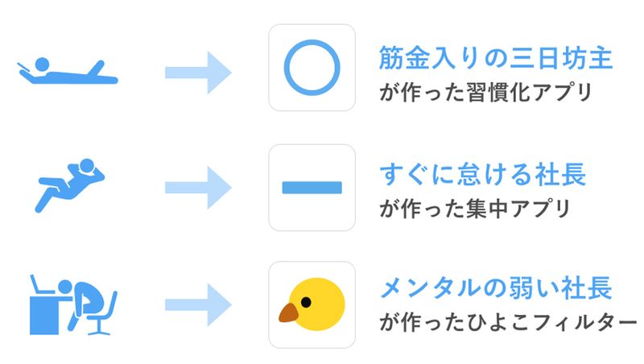Viewport: 644px width, 364px height.
Task: Click the chick's orange beak
Action: click(290, 312)
